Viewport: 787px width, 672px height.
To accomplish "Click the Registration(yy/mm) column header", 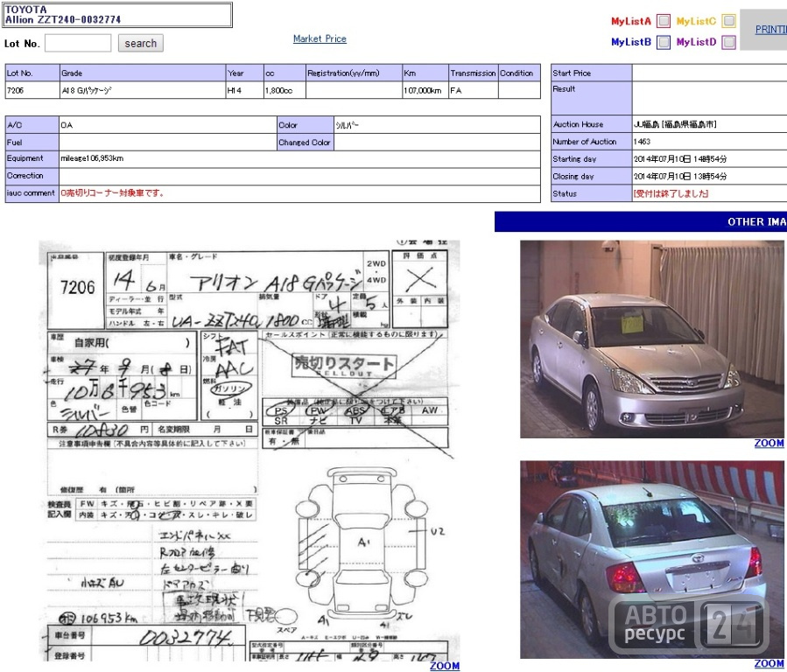I will [x=354, y=73].
